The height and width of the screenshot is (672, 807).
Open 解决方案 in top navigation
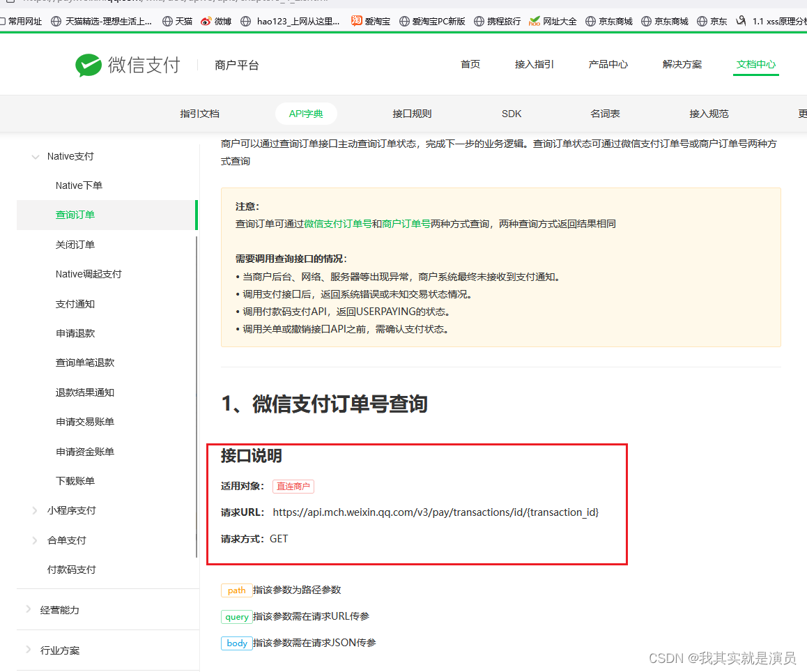(x=682, y=64)
